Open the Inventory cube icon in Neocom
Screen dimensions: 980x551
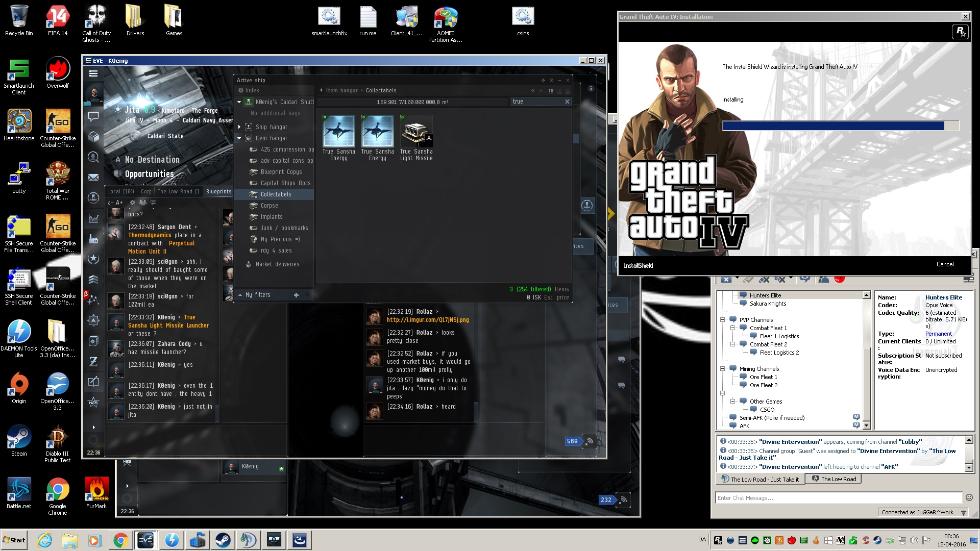click(93, 137)
